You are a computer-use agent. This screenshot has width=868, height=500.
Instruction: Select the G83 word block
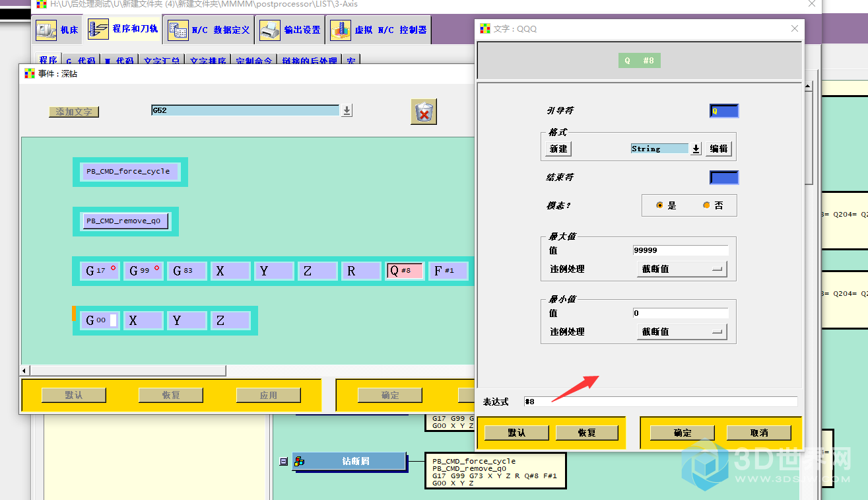pos(187,271)
